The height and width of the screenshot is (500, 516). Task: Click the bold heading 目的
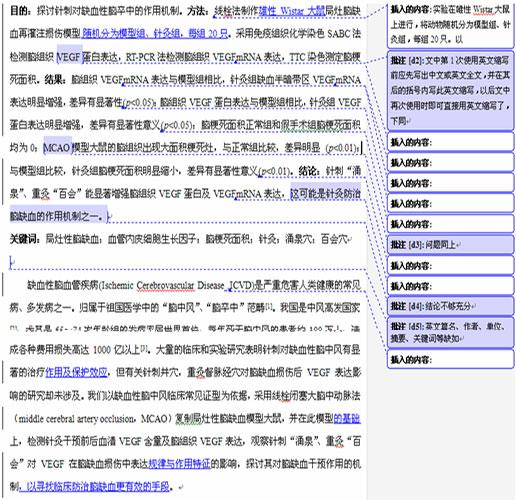(x=19, y=11)
